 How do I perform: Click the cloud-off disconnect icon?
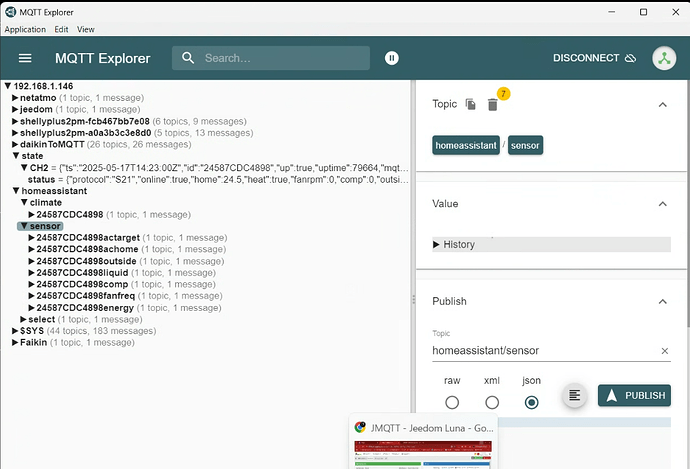pos(631,58)
